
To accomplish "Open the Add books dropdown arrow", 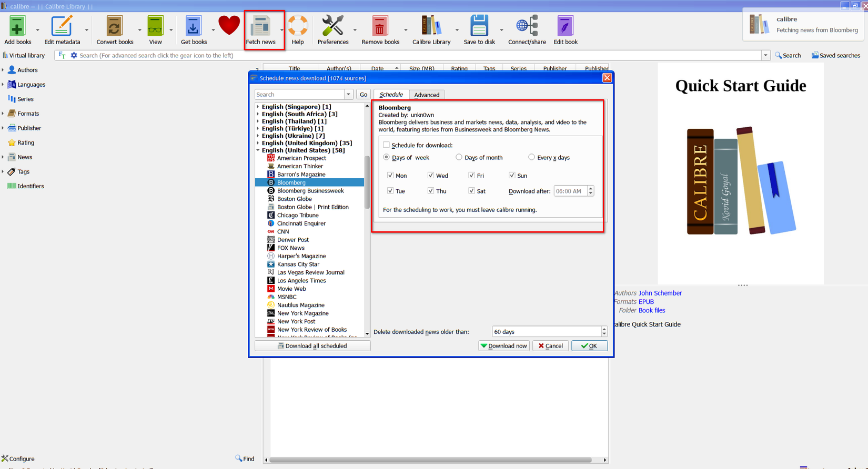I will (37, 30).
